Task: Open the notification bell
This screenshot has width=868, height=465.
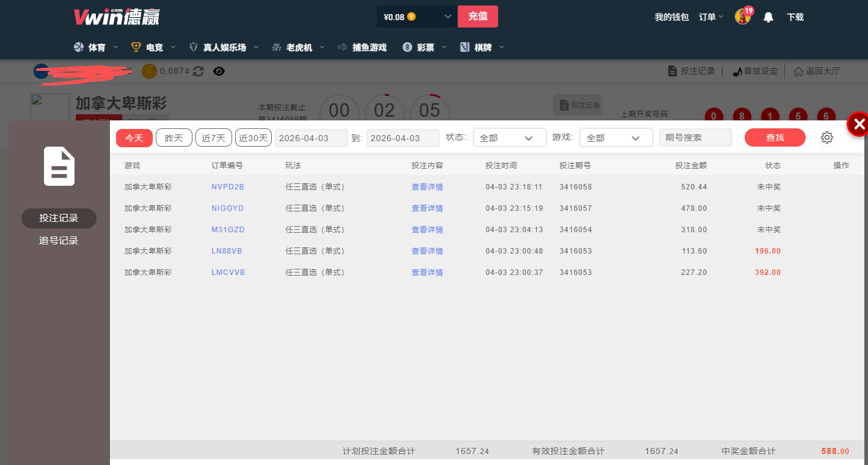Action: point(768,17)
